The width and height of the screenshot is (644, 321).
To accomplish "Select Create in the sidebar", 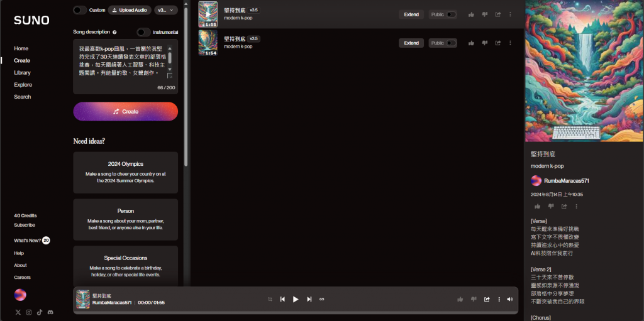I will click(22, 60).
